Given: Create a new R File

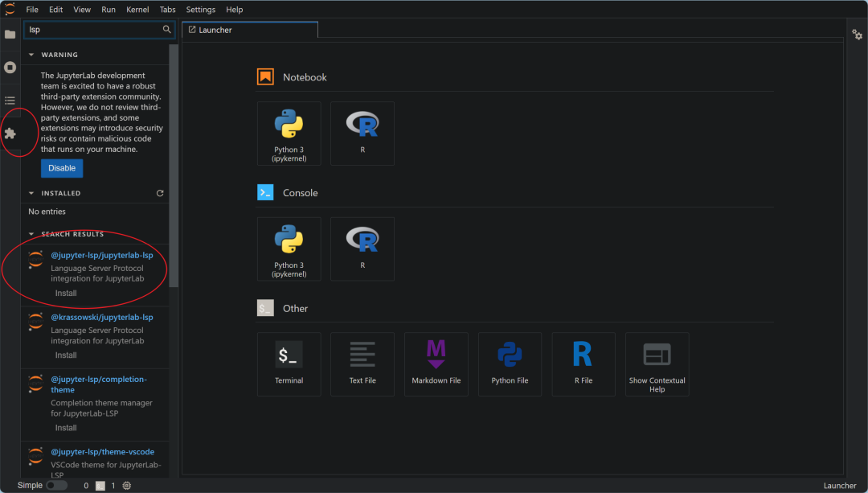Looking at the screenshot, I should [x=583, y=364].
